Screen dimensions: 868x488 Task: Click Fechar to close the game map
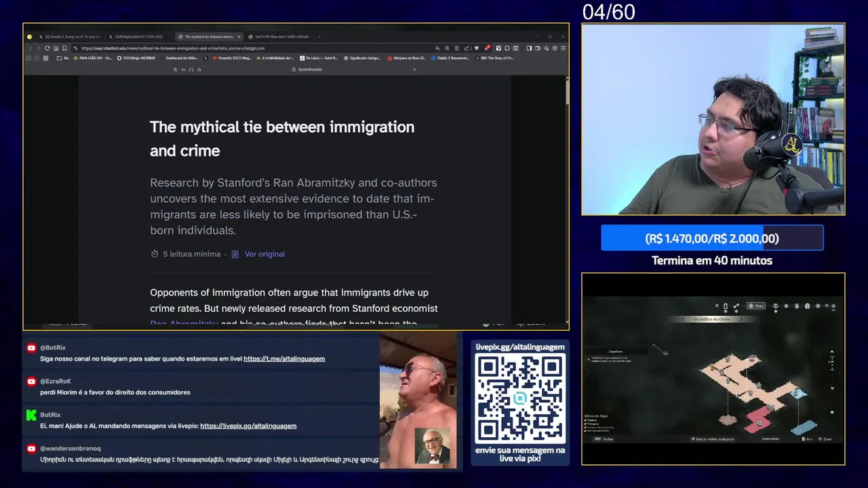604,439
